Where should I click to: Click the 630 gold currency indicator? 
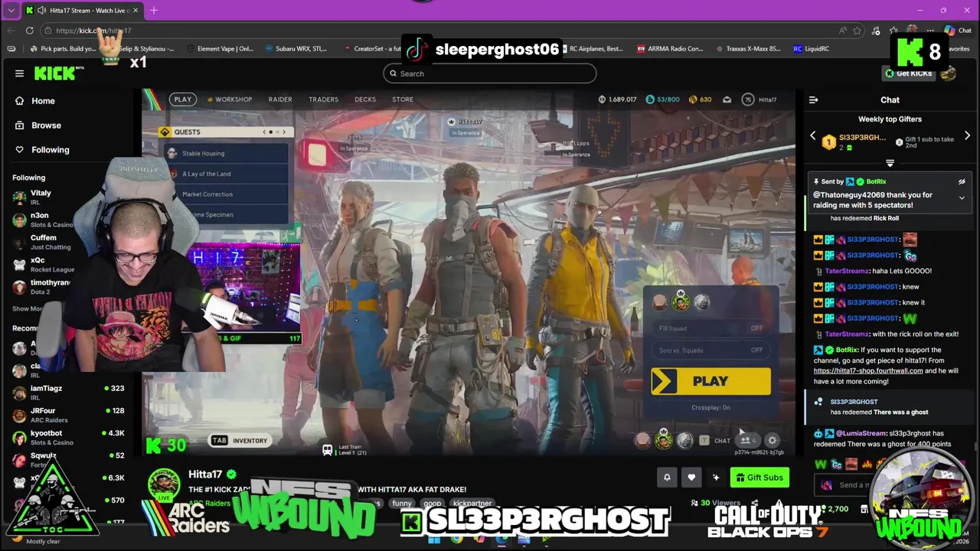point(701,99)
